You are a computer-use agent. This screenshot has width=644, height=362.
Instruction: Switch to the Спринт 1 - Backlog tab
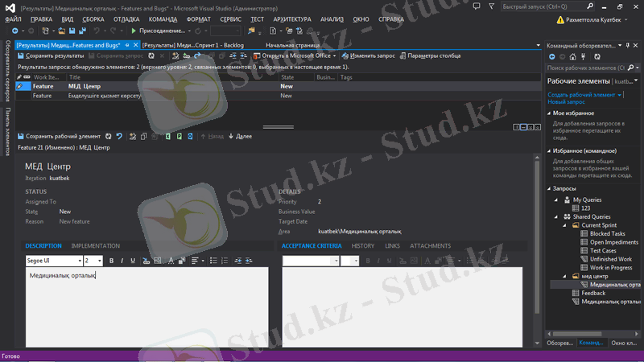pos(193,45)
